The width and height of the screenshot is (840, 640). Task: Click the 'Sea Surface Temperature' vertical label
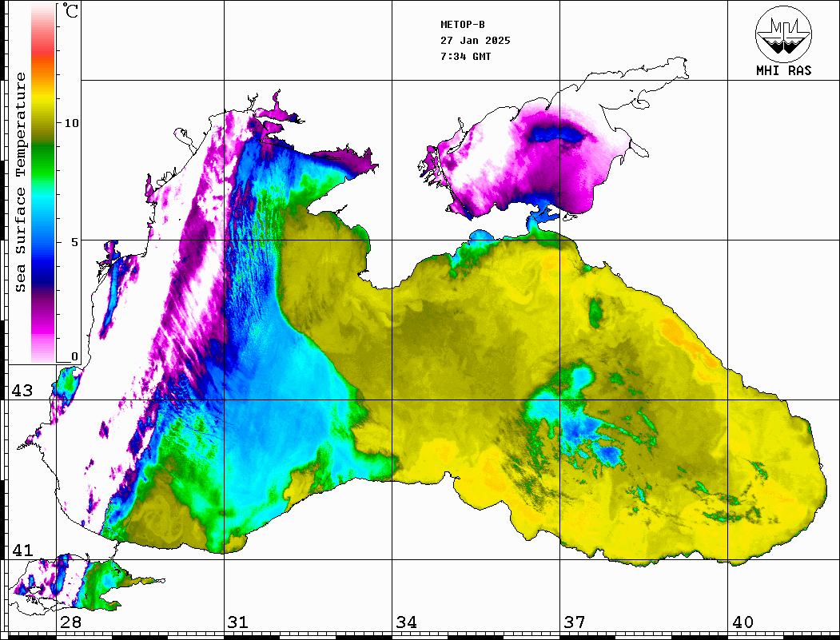[20, 183]
